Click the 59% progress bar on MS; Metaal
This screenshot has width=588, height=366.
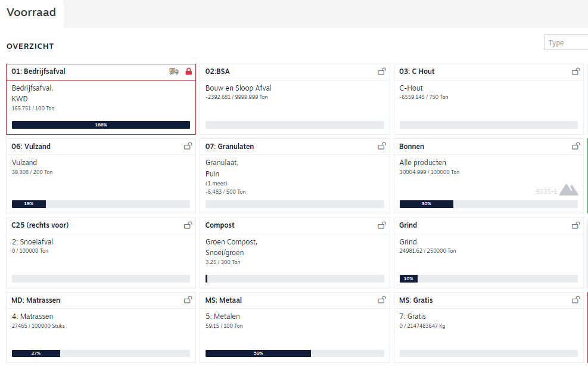tap(258, 353)
